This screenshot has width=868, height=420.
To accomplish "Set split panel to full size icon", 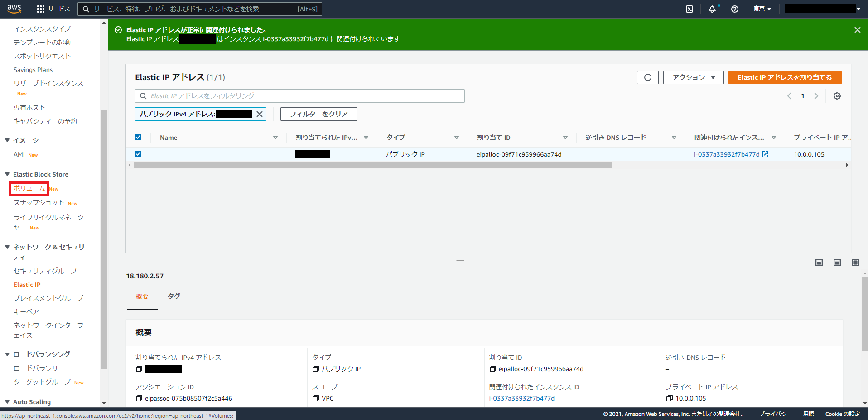I will [855, 262].
